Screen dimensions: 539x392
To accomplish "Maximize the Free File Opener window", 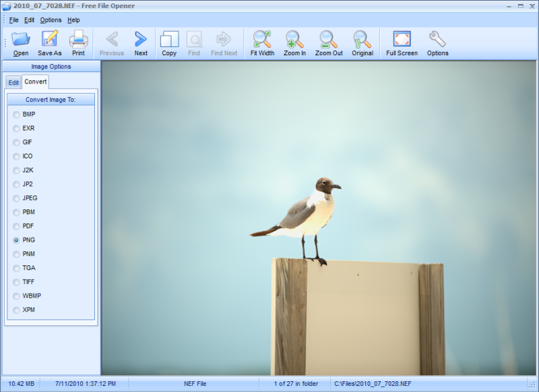I will point(520,6).
